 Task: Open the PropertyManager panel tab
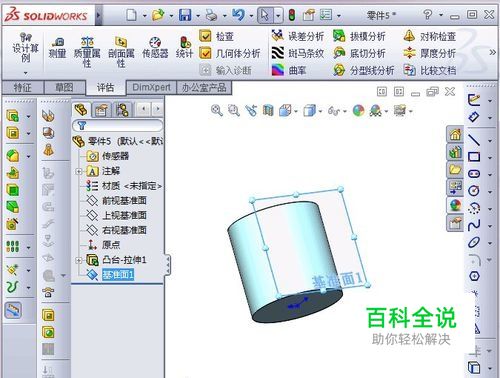(101, 109)
